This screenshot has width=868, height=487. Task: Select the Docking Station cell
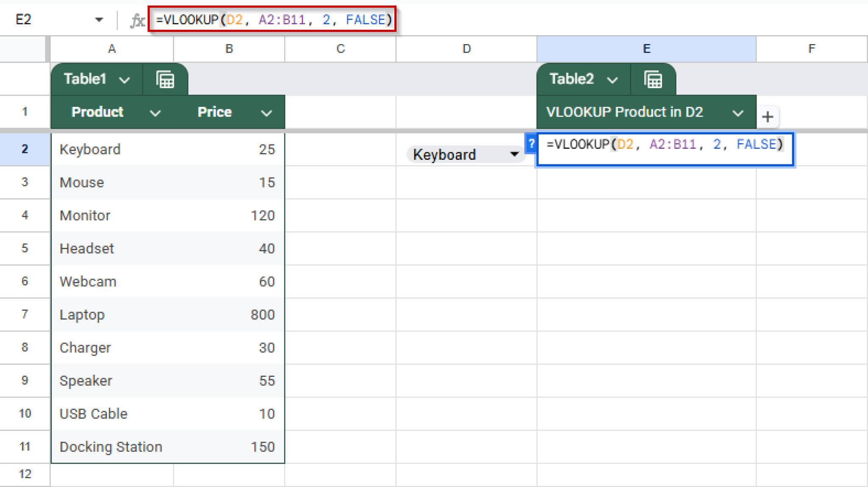(x=111, y=446)
